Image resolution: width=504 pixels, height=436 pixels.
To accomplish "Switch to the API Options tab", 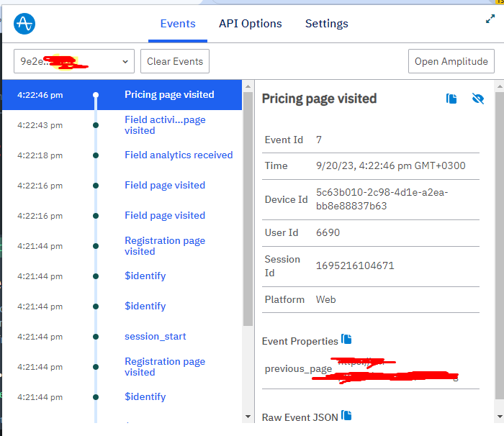I will tap(250, 24).
